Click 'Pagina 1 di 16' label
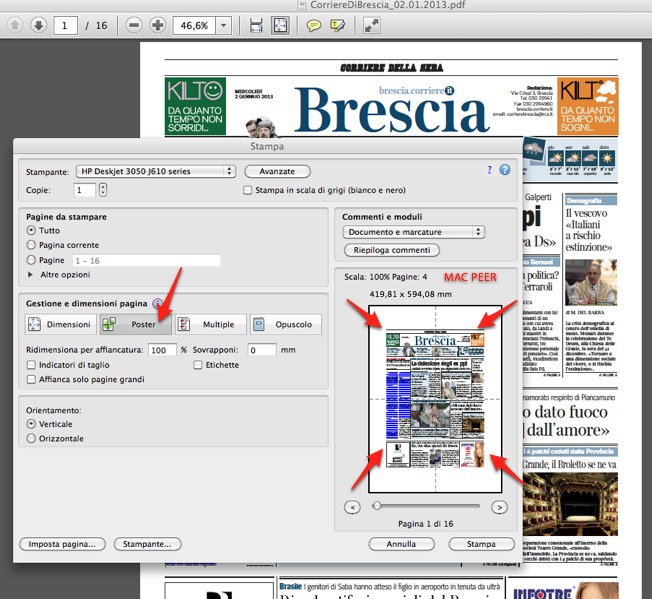The width and height of the screenshot is (652, 599). 425,524
